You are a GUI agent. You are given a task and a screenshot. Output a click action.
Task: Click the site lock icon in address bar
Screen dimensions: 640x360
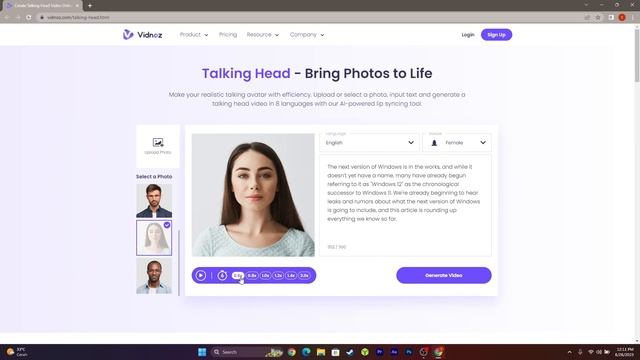tap(42, 18)
